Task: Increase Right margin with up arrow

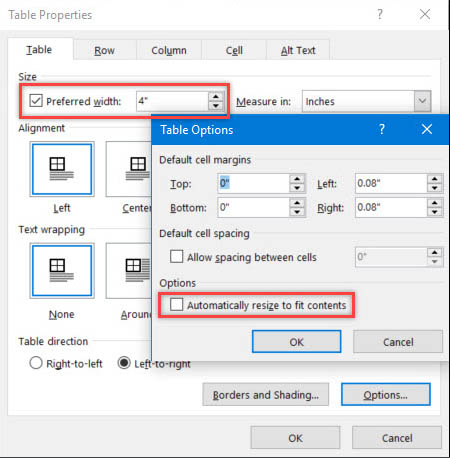Action: click(x=435, y=203)
